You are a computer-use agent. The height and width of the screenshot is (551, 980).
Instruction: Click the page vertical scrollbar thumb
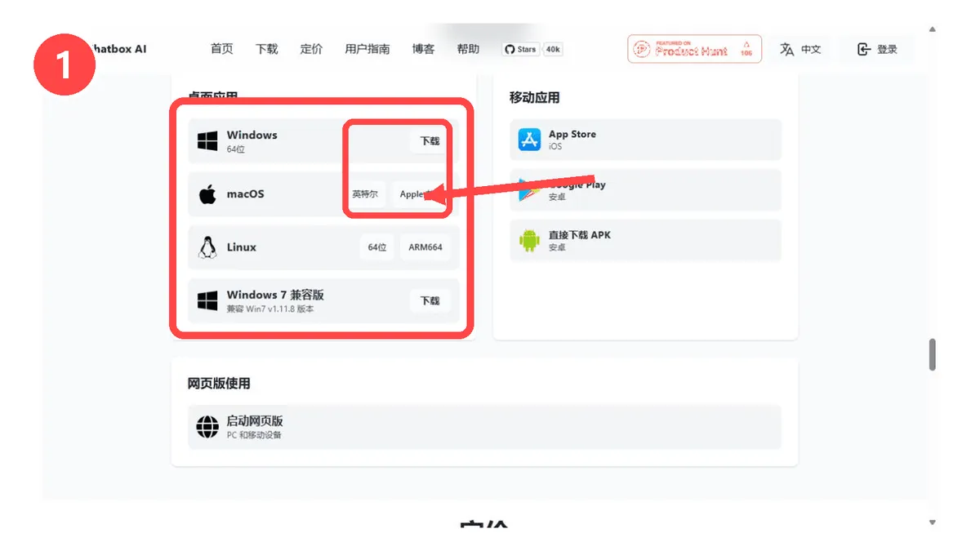point(933,354)
